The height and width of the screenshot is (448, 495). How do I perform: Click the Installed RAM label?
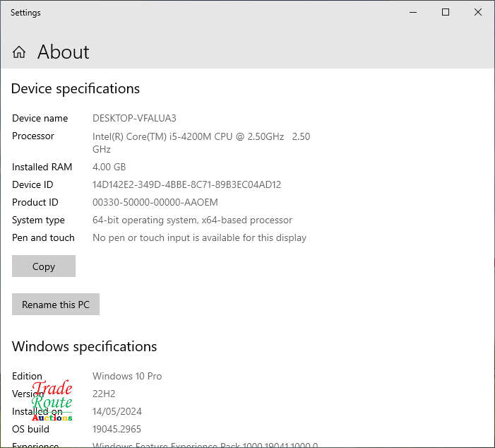pos(42,167)
